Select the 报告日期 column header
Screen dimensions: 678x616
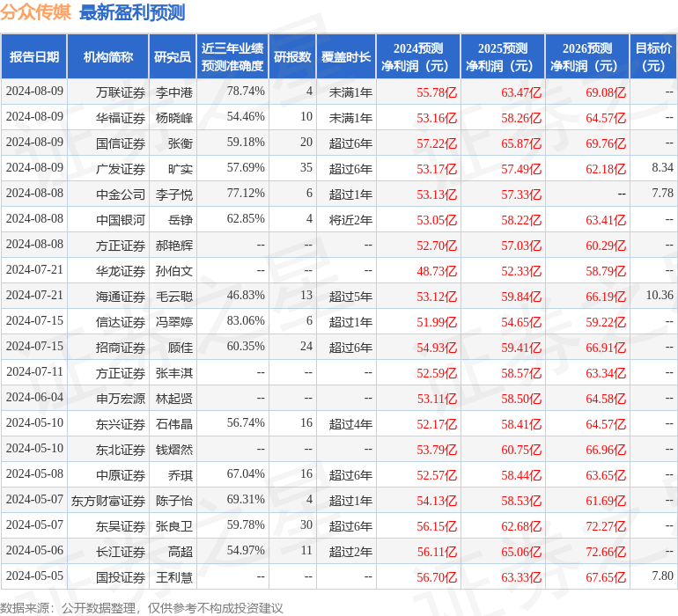coord(34,56)
